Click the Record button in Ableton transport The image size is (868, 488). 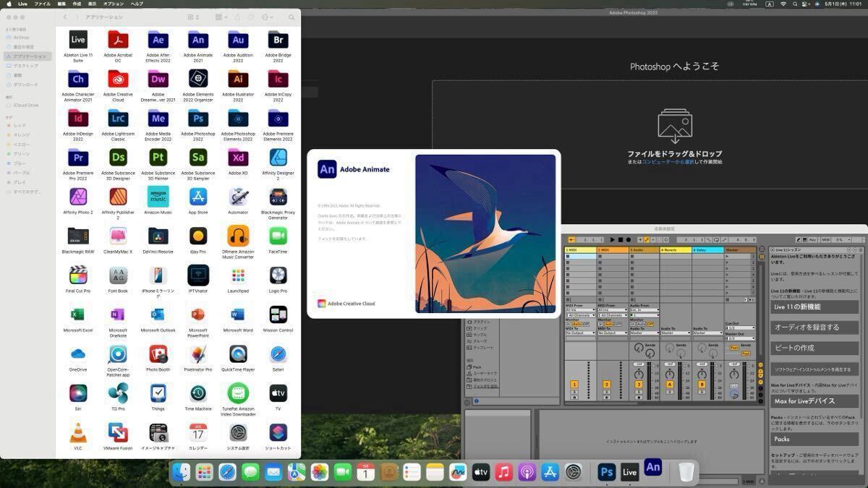pos(628,240)
